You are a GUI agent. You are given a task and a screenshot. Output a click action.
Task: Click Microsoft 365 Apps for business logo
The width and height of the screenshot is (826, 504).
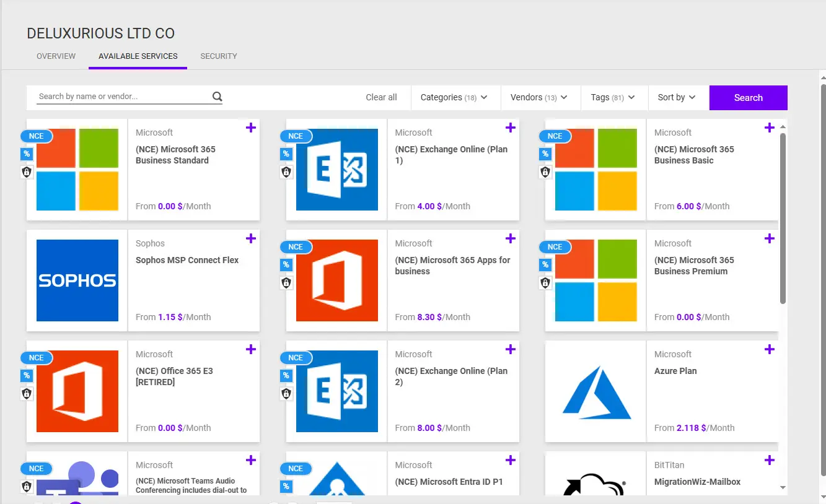(337, 280)
